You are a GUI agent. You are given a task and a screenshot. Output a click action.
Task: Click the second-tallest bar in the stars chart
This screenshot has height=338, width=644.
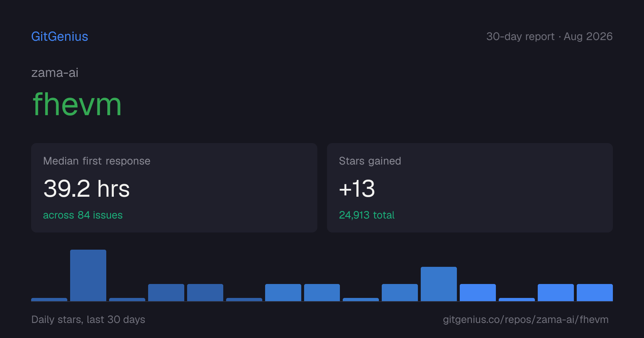point(439,284)
